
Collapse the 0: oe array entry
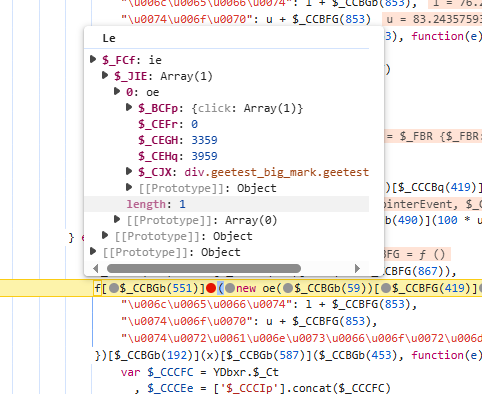pos(117,91)
